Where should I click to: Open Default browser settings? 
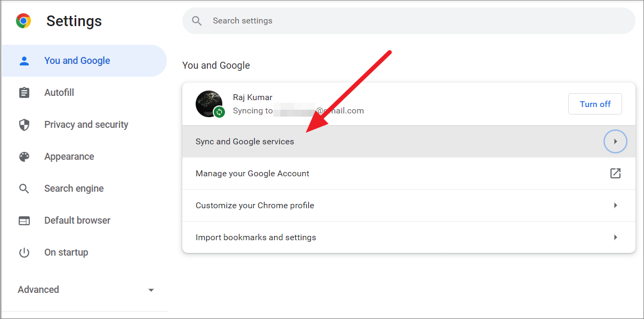(84, 220)
